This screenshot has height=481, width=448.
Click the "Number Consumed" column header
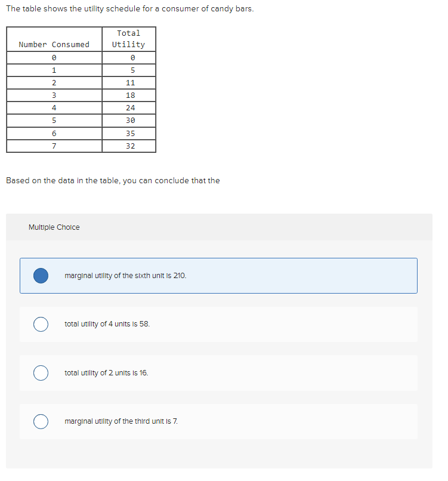click(54, 44)
